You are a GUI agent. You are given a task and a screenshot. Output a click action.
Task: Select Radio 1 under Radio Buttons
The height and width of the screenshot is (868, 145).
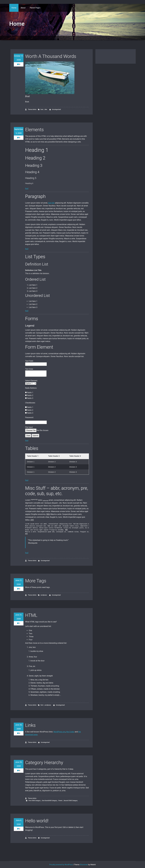[x=26, y=393]
